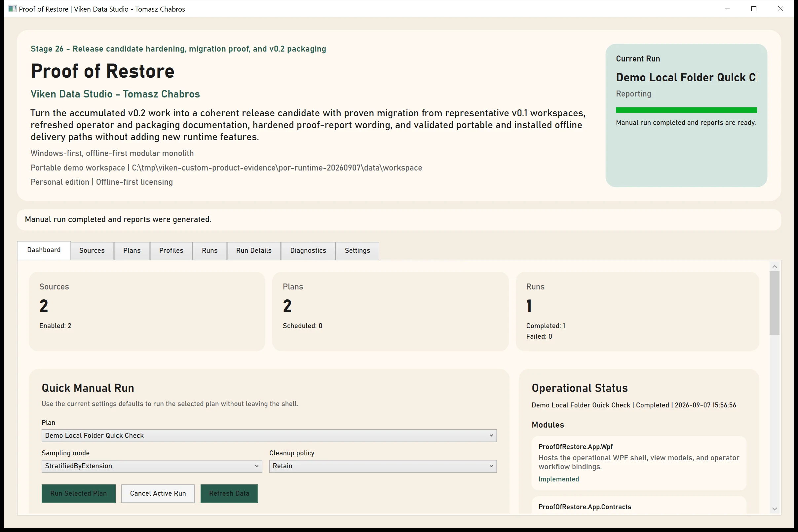The image size is (798, 532).
Task: Click the dashboard vertical scrollbar thumb
Action: tap(775, 303)
